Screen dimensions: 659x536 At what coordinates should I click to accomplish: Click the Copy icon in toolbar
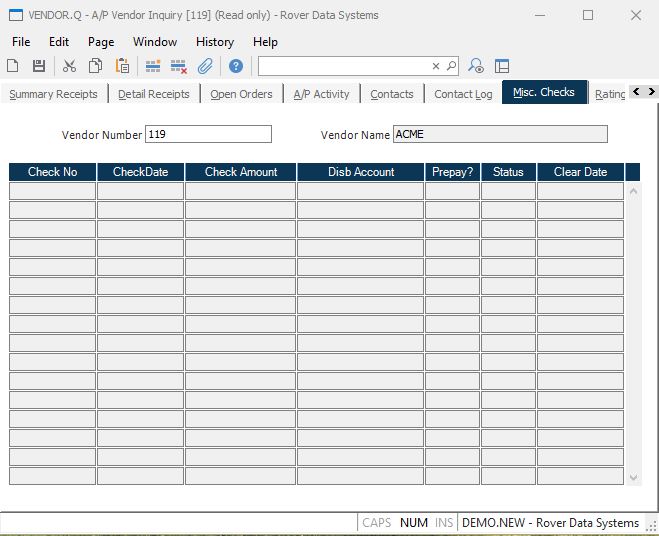pyautogui.click(x=95, y=66)
